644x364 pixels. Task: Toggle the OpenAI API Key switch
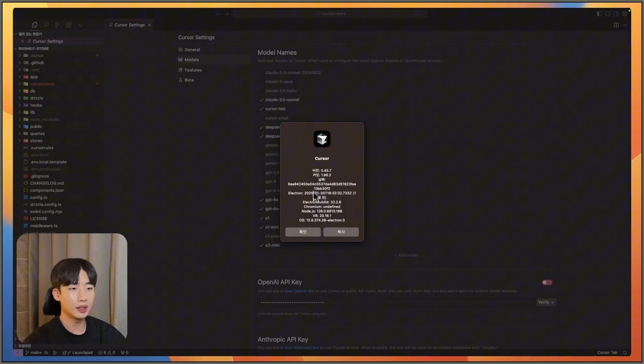tap(547, 283)
